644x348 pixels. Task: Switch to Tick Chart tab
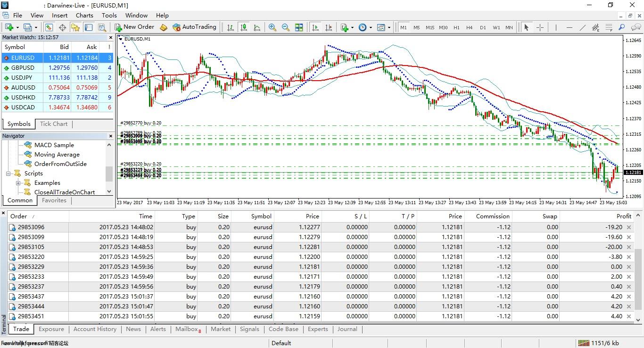[x=54, y=124]
